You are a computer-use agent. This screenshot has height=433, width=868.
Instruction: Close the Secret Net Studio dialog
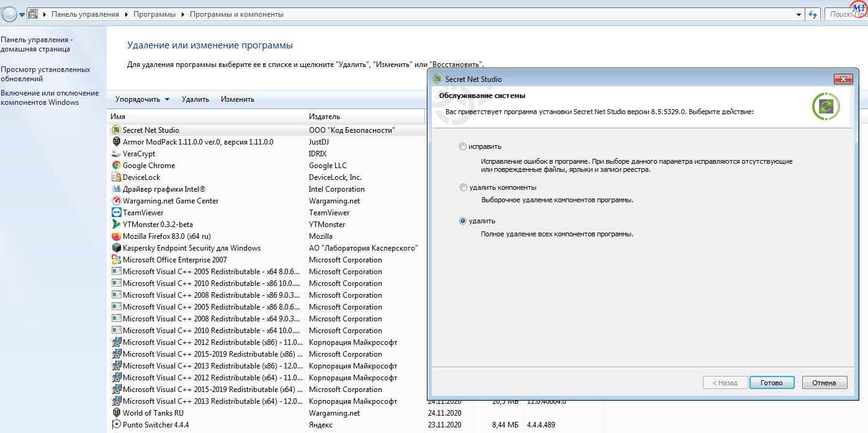[x=843, y=79]
